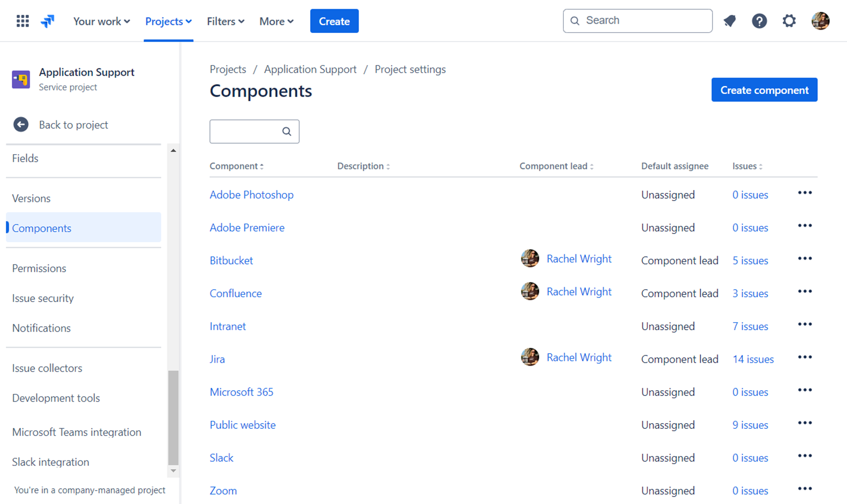Sort by the Component column chevron
Screen dimensions: 847x504
pyautogui.click(x=262, y=166)
